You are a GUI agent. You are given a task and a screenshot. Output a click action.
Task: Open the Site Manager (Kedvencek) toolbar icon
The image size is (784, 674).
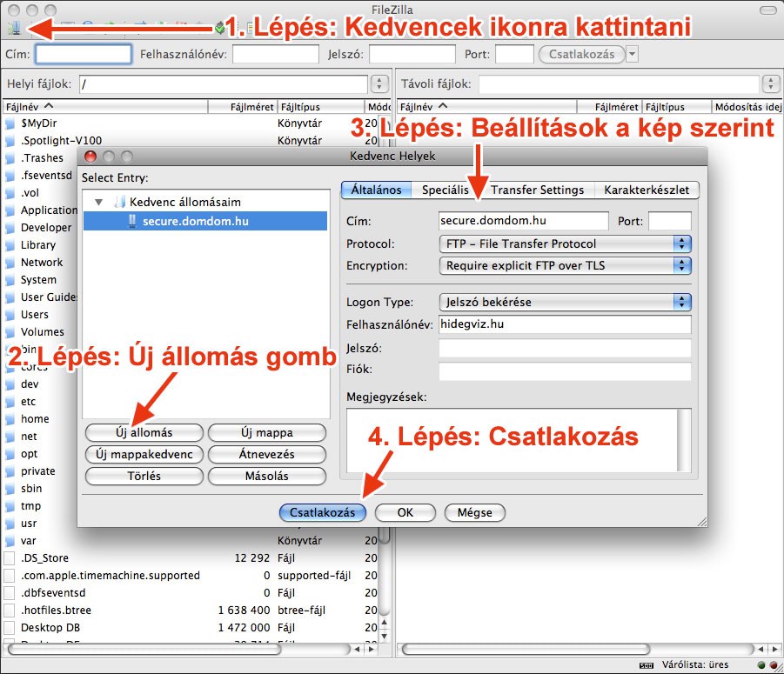click(x=14, y=28)
